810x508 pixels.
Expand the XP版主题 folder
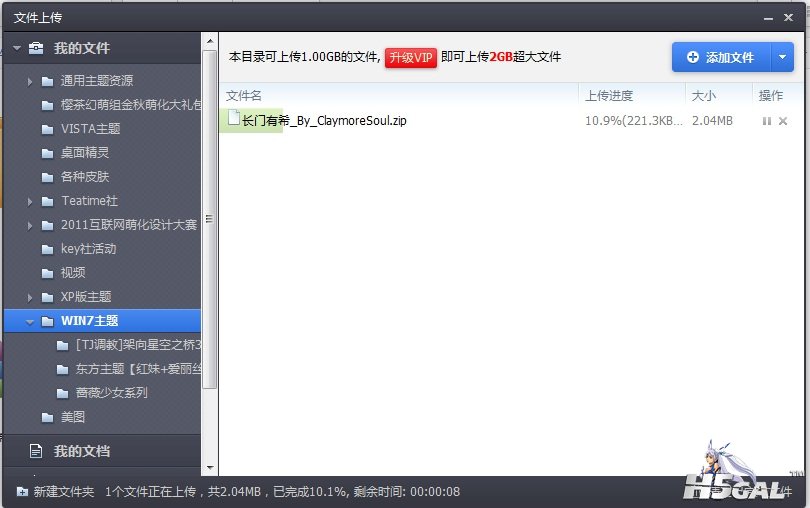[30, 297]
